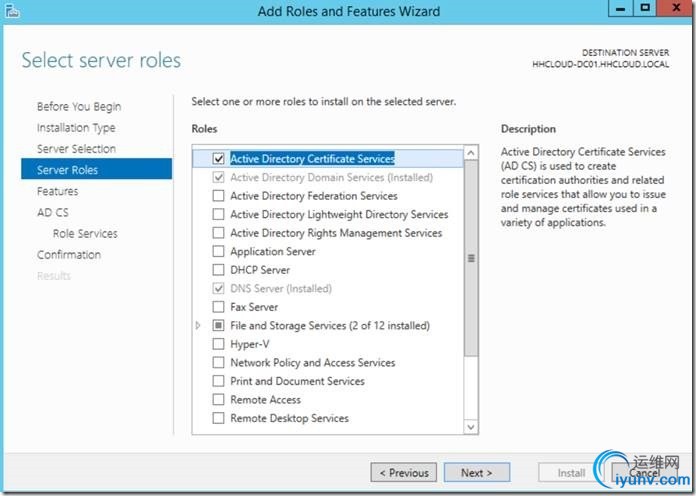Viewport: 696px width, 496px height.
Task: Tick the Hyper-V role checkbox
Action: click(219, 344)
